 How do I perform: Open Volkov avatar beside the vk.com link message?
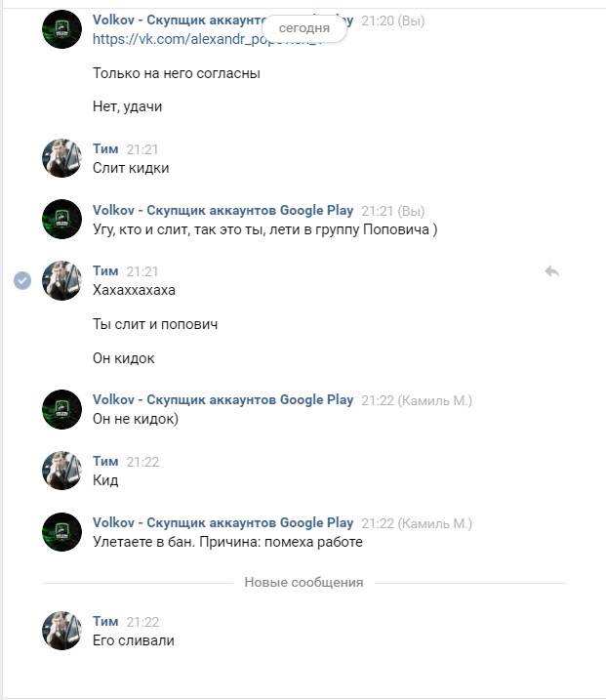(61, 29)
